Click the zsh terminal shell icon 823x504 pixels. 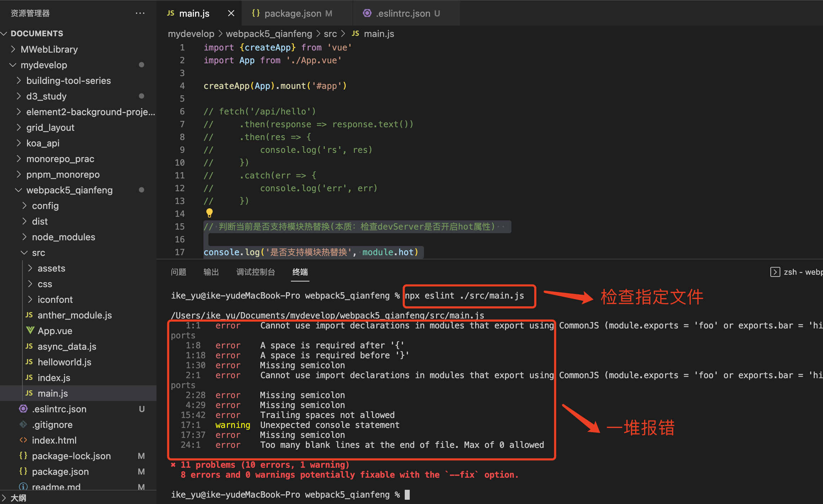[775, 272]
